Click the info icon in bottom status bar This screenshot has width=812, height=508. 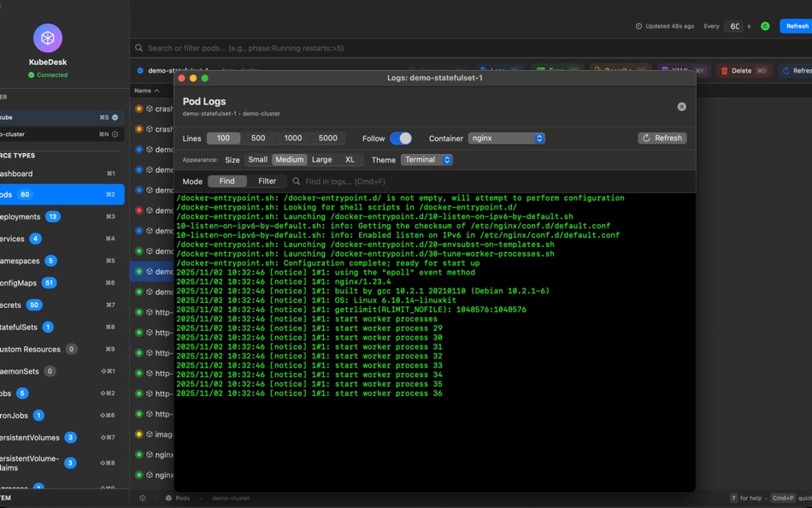tap(143, 498)
